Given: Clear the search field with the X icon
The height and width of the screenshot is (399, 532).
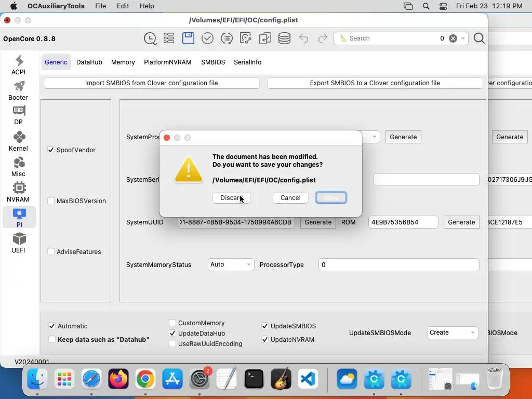Looking at the screenshot, I should pos(453,38).
